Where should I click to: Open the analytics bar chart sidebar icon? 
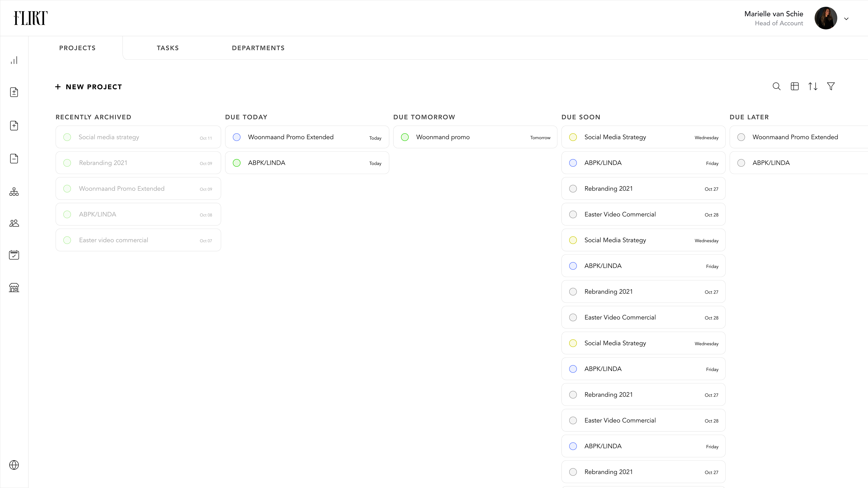click(14, 60)
